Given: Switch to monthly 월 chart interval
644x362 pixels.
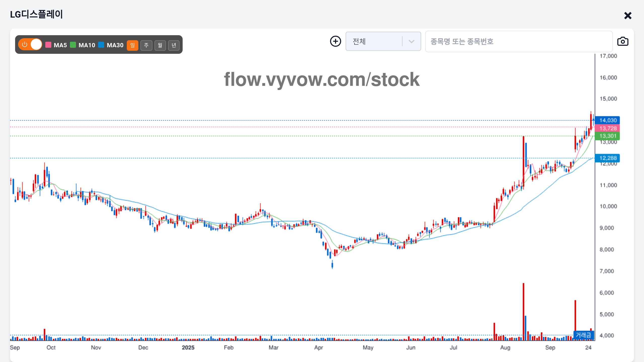Looking at the screenshot, I should pyautogui.click(x=160, y=45).
